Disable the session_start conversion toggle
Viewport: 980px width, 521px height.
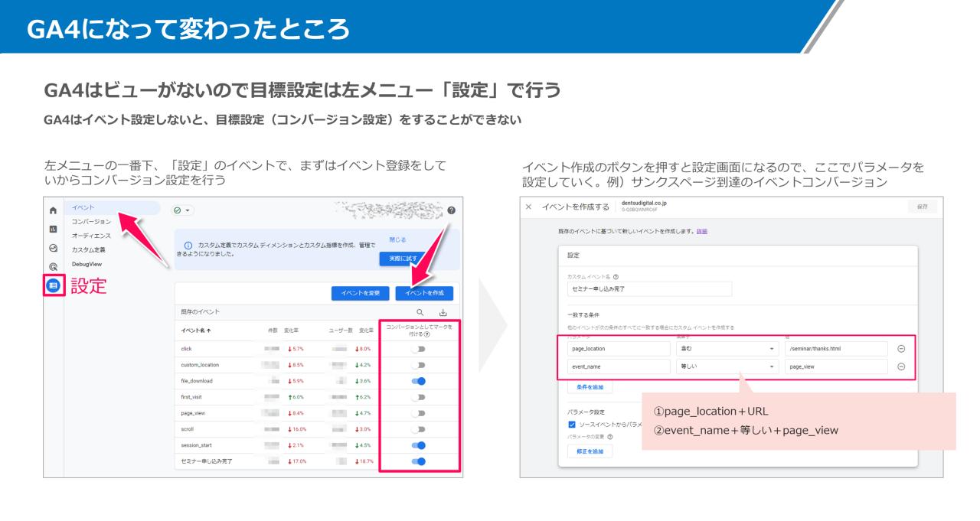(420, 444)
